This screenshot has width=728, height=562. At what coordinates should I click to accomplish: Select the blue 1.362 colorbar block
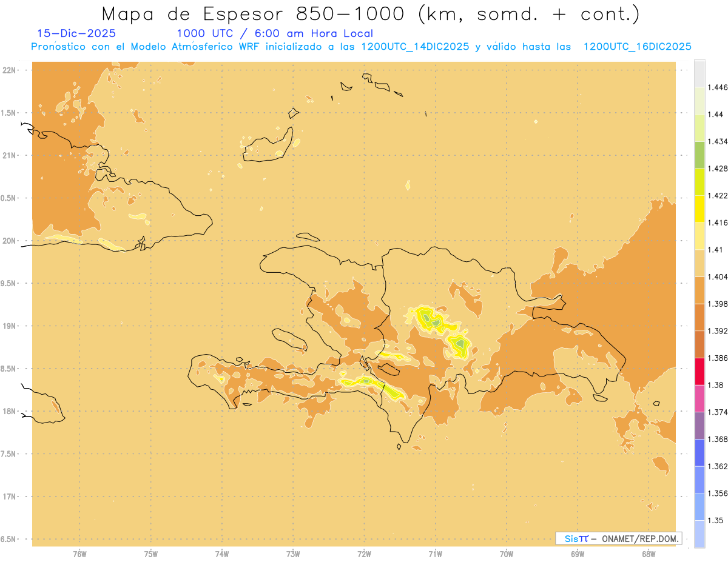coord(699,452)
